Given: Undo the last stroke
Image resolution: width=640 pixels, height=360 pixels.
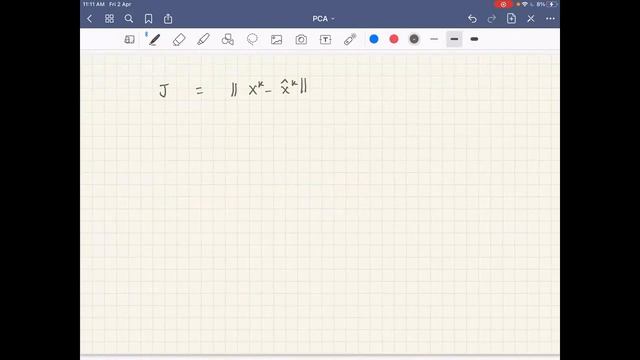Looking at the screenshot, I should pos(472,19).
